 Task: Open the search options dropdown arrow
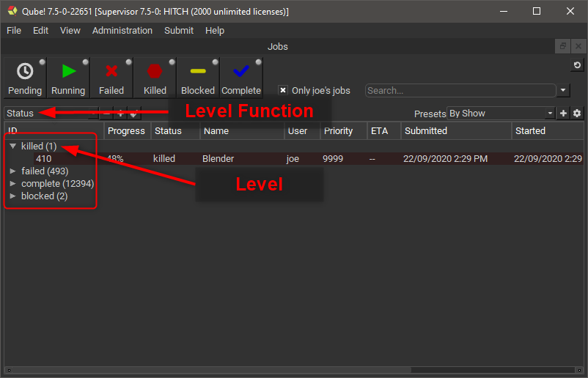(563, 91)
